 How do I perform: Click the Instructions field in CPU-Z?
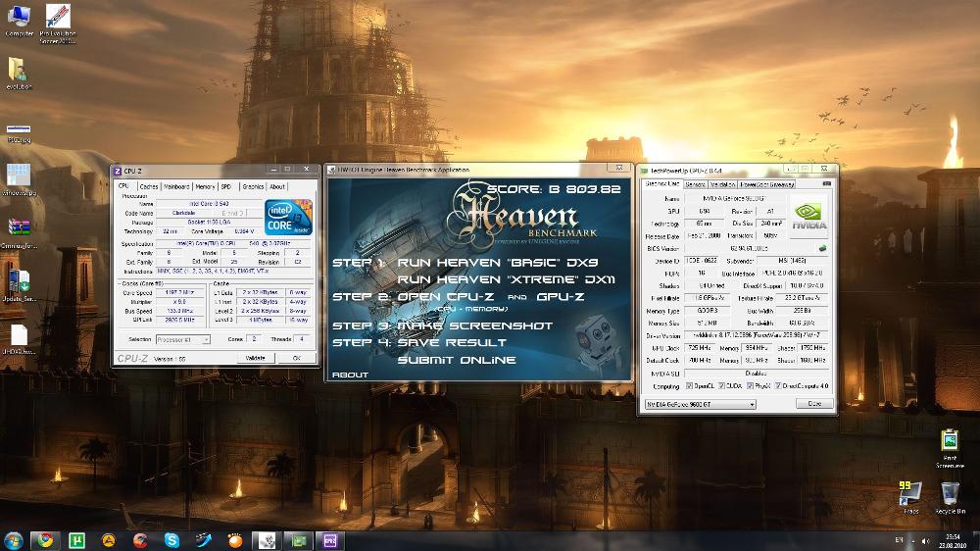pyautogui.click(x=233, y=272)
